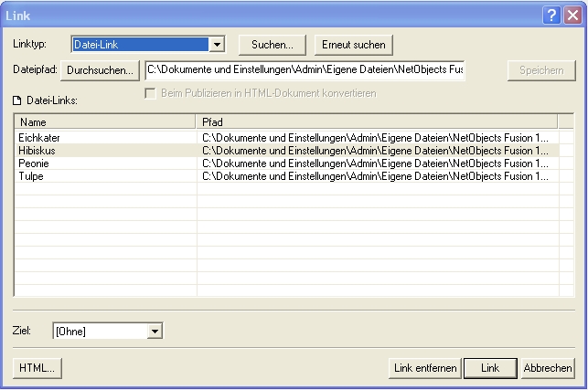588x390 pixels.
Task: Select the Eichkater file link entry
Action: pyautogui.click(x=38, y=137)
